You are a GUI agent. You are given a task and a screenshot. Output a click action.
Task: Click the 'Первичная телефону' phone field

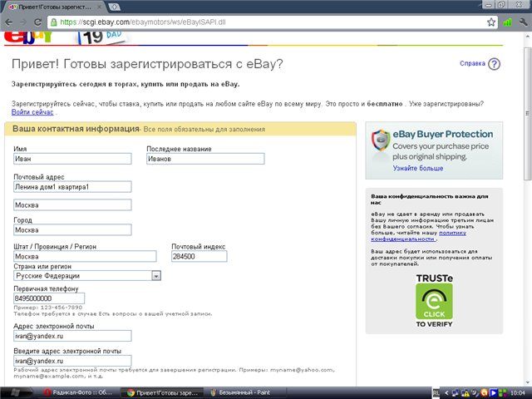[x=49, y=298]
